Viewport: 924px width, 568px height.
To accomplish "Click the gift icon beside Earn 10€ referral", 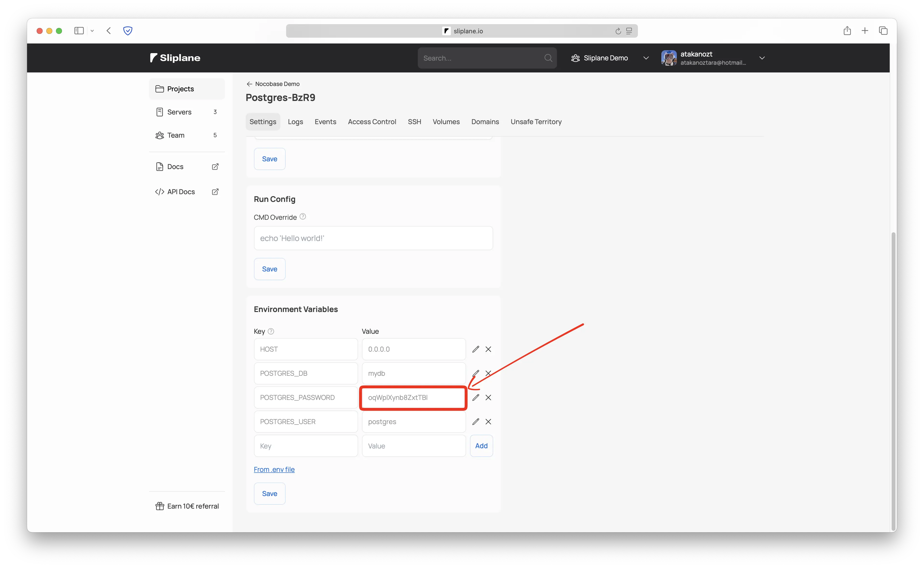I will [x=160, y=506].
